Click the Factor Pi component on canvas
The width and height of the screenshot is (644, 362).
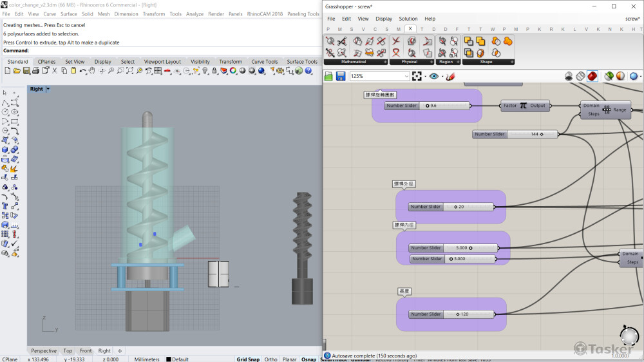click(523, 106)
